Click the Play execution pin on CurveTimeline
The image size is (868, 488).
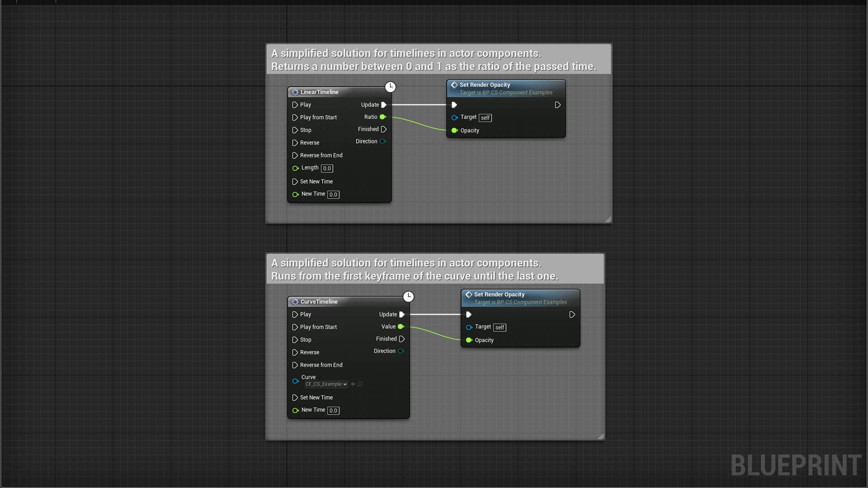[296, 314]
